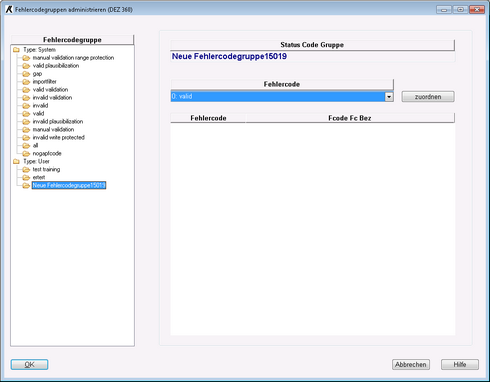Screen dimensions: 490x382
Task: Click folder icon next to all
Action: [26, 146]
